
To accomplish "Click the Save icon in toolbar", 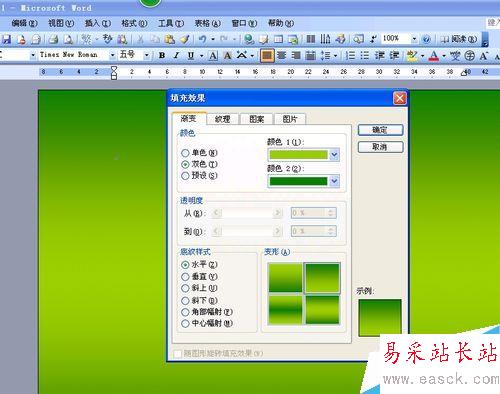I will pyautogui.click(x=6, y=39).
